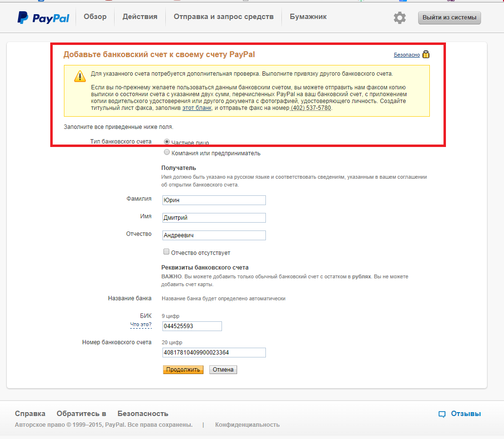Select Компания или предприниматель radio button

pos(167,152)
